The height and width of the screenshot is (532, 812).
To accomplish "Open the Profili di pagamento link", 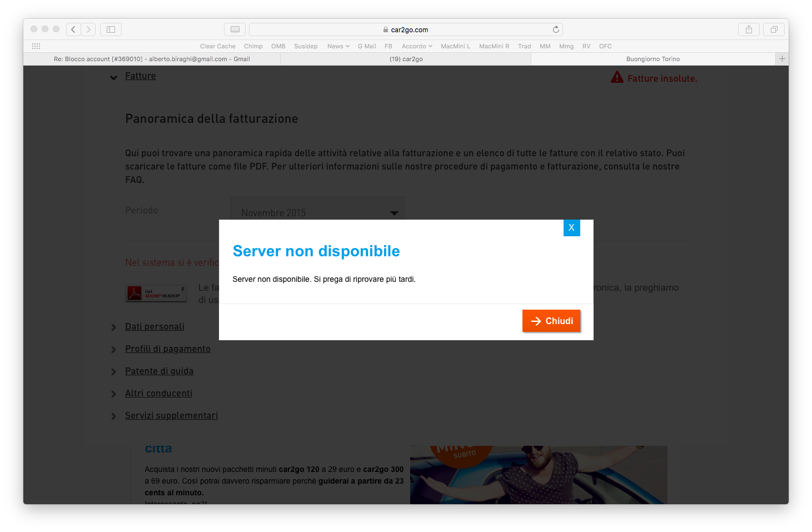I will coord(168,349).
